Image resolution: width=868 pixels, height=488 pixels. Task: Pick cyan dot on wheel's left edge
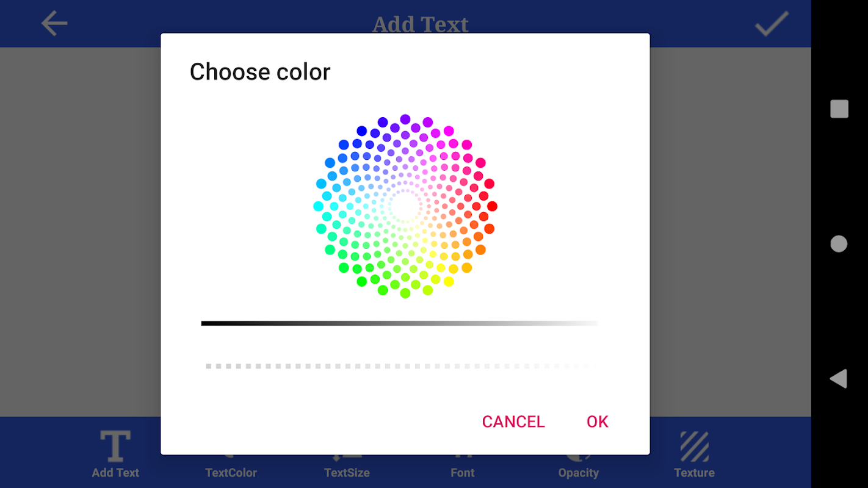coord(318,206)
